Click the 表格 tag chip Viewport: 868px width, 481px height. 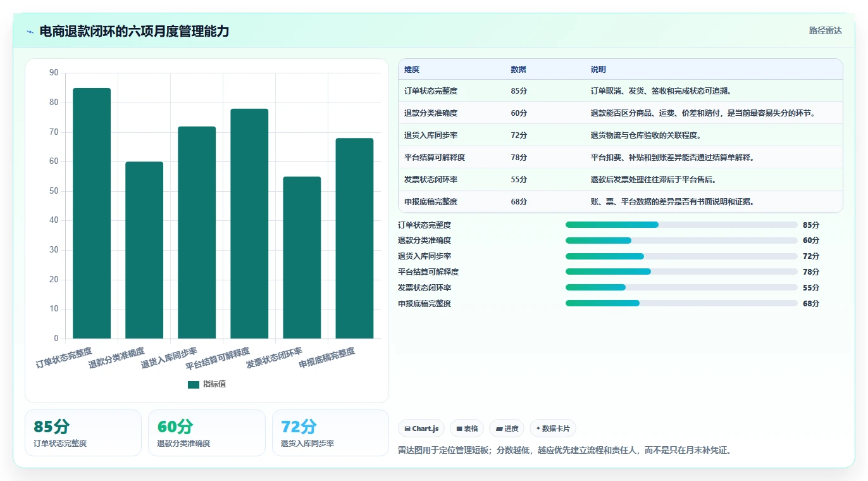[467, 428]
